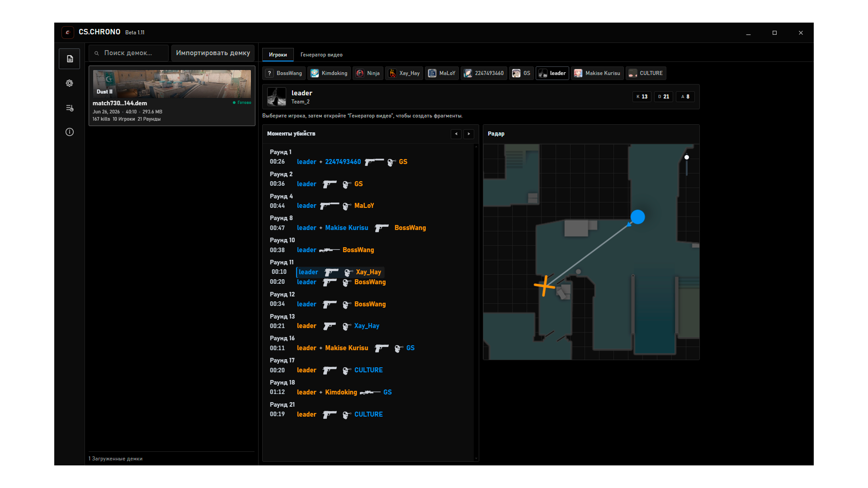Select the GS player chip

522,73
